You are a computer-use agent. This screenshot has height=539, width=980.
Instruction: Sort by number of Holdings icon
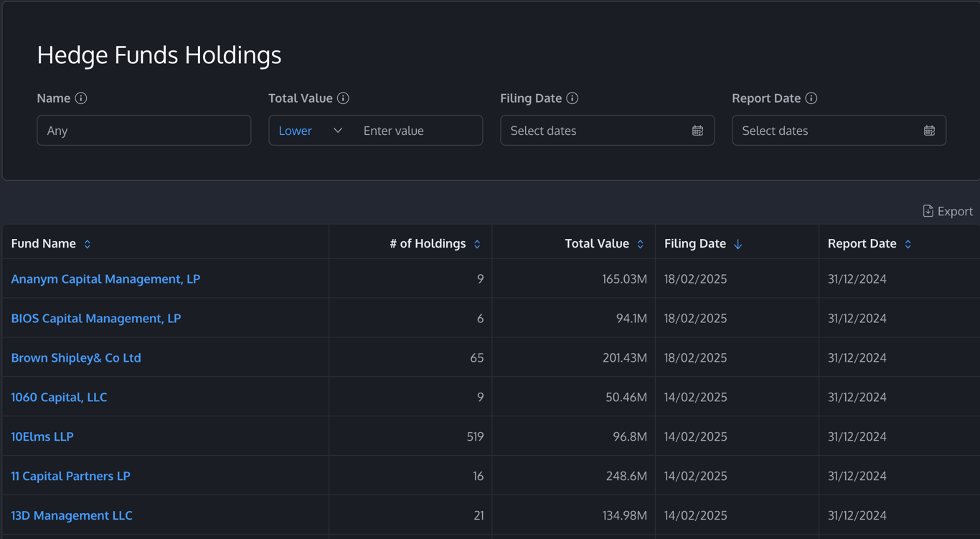477,244
